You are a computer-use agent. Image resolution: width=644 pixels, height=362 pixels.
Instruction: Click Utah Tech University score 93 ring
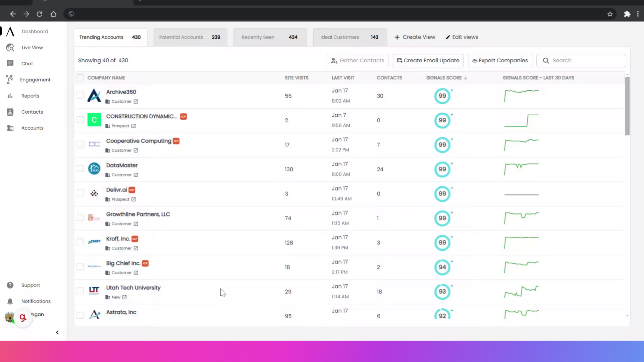[442, 292]
